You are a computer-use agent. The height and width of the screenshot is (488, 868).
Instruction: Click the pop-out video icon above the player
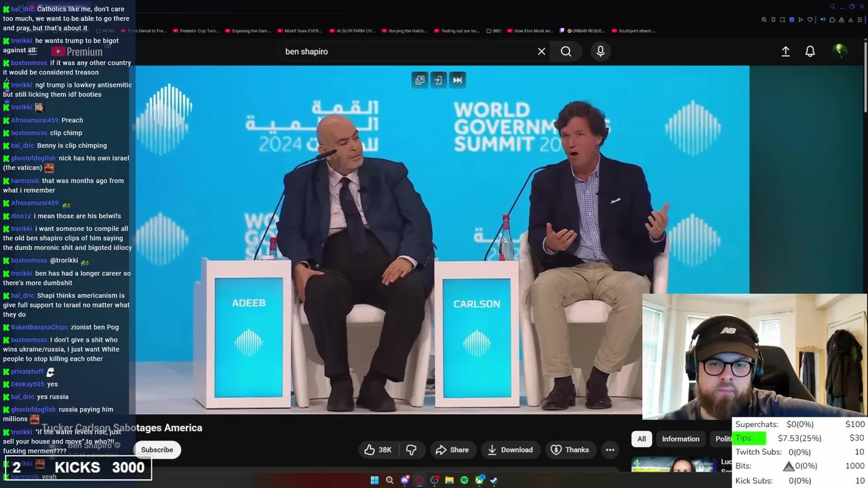[420, 80]
